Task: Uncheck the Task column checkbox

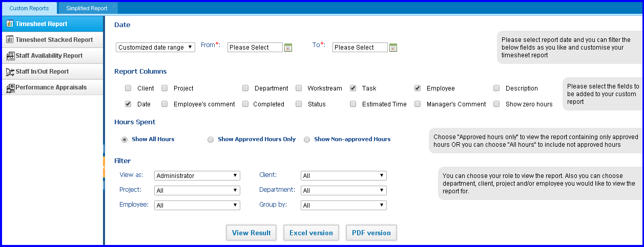Action: pyautogui.click(x=353, y=88)
